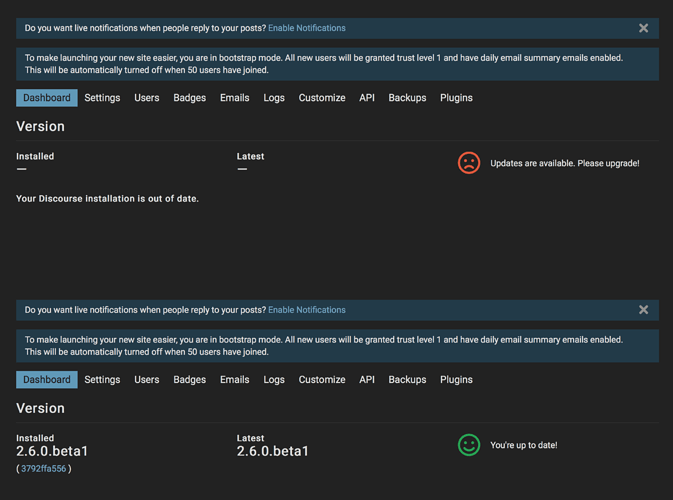Screen dimensions: 673x500
Task: Open Settings tab in lower panel
Action: [x=102, y=380]
